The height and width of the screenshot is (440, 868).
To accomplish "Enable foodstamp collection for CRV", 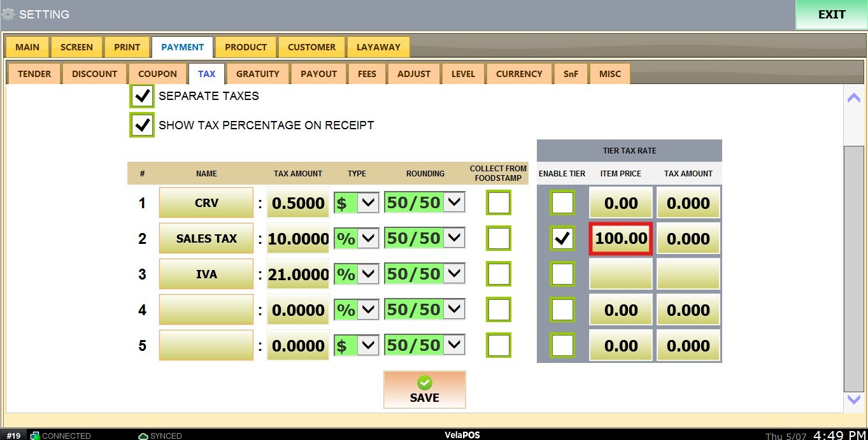I will [499, 203].
